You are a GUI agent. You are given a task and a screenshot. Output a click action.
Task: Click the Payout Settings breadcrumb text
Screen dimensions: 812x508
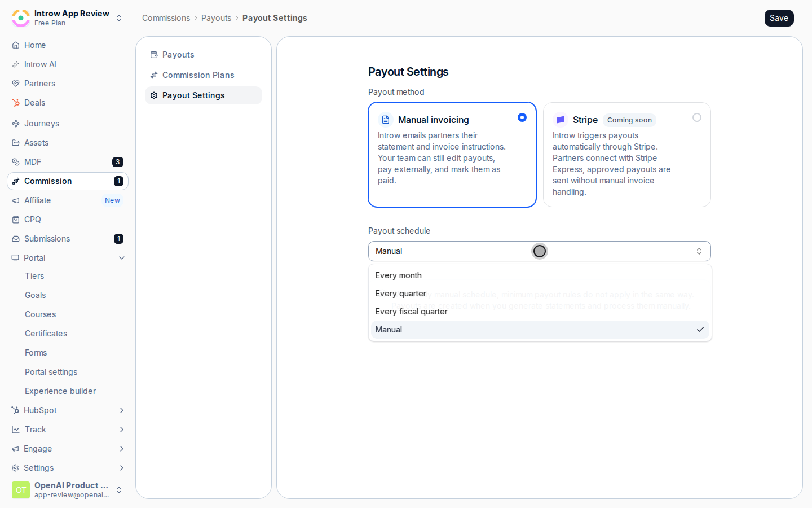[275, 18]
